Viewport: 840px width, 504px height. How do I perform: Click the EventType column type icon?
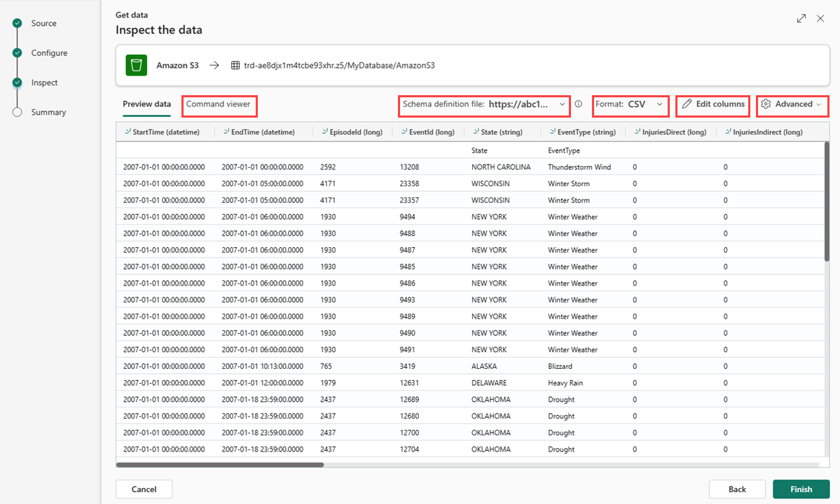[x=552, y=131]
